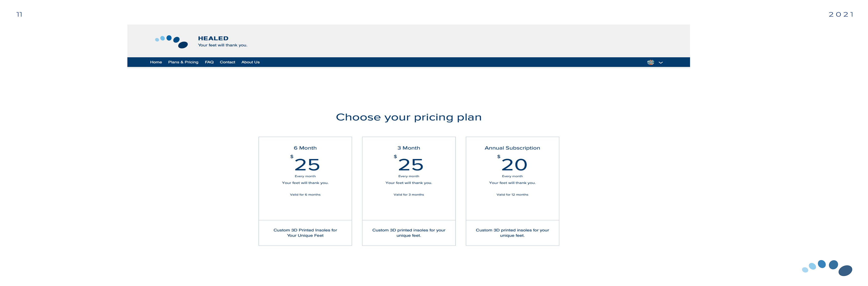This screenshot has height=286, width=868.
Task: Choose the Annual Subscription plan title
Action: [x=512, y=148]
